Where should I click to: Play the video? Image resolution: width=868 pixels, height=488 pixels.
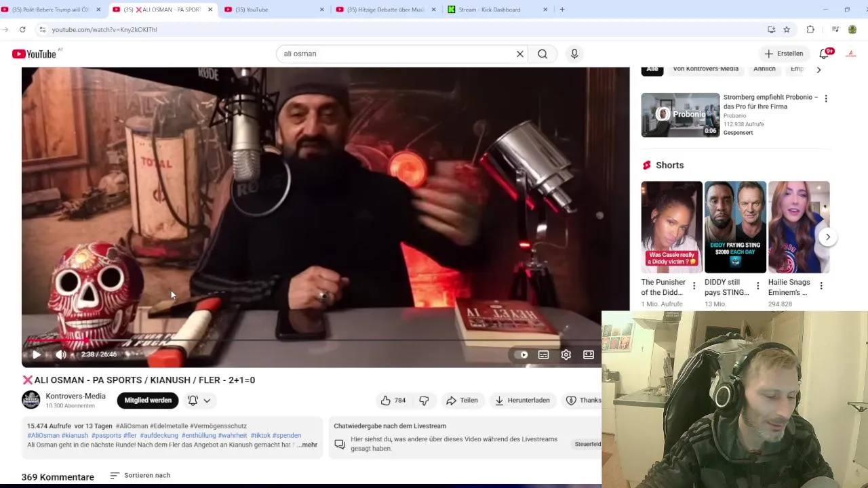coord(37,354)
